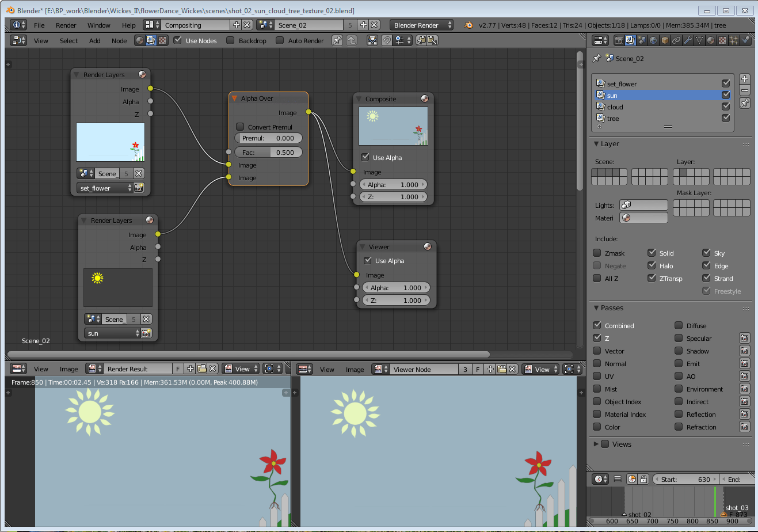Open the Blender Render engine dropdown
Viewport: 758px width, 532px height.
click(421, 25)
